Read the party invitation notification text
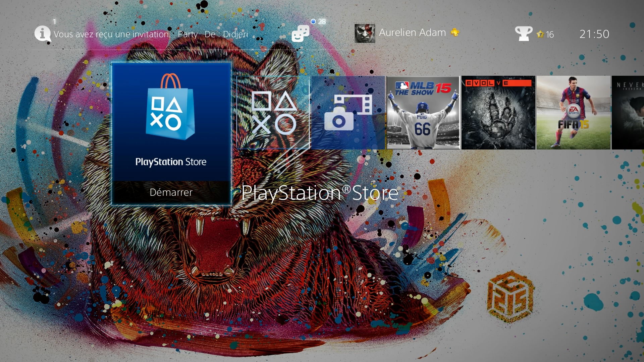The image size is (644, 362). point(151,34)
